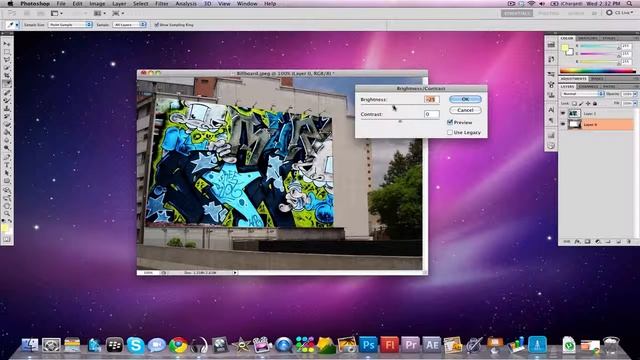Click the lock all padlock icon
This screenshot has width=640, height=360.
pos(595,104)
